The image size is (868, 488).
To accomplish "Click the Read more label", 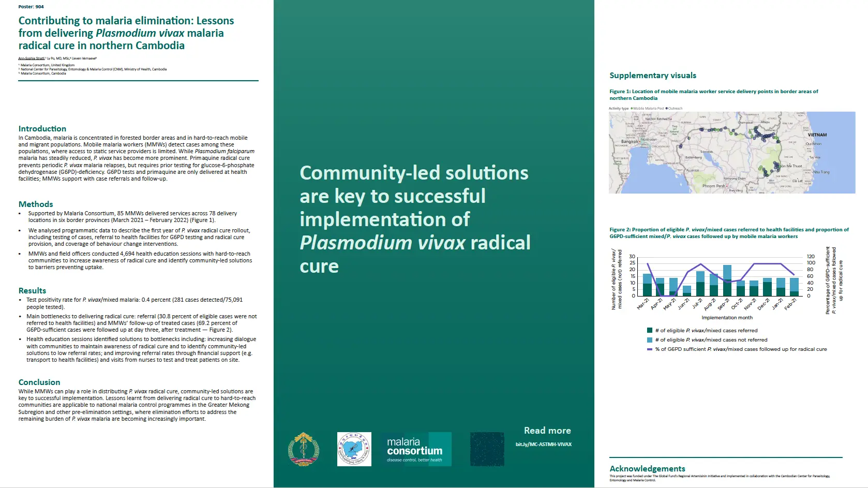I will 547,431.
